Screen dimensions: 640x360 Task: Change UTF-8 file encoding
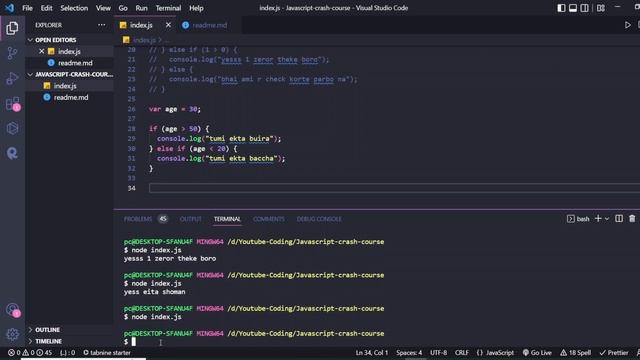click(x=438, y=353)
